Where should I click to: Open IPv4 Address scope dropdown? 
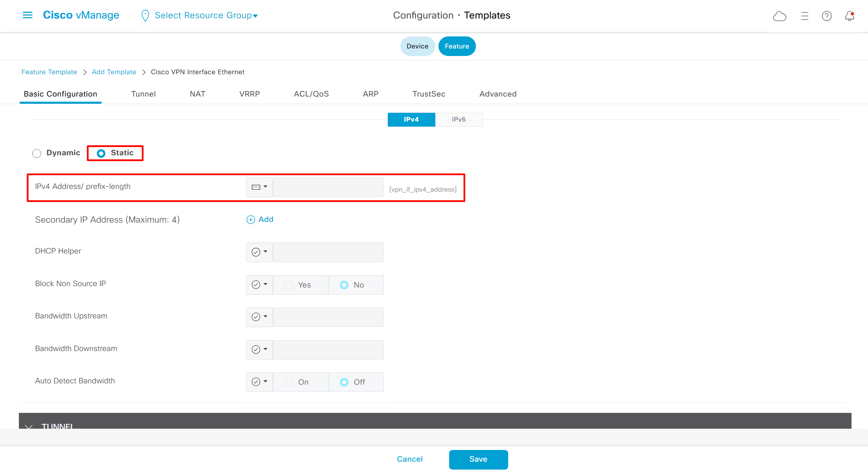point(259,187)
